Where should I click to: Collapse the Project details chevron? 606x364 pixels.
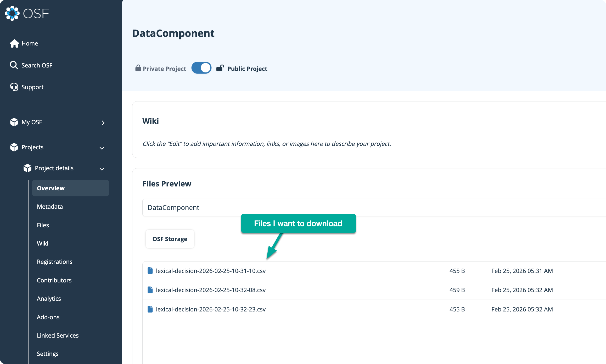click(x=102, y=169)
